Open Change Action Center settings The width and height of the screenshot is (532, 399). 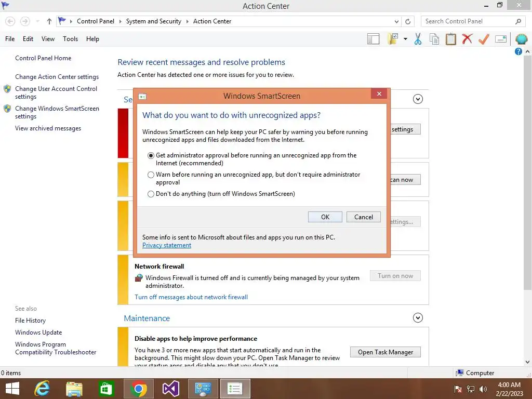point(57,77)
